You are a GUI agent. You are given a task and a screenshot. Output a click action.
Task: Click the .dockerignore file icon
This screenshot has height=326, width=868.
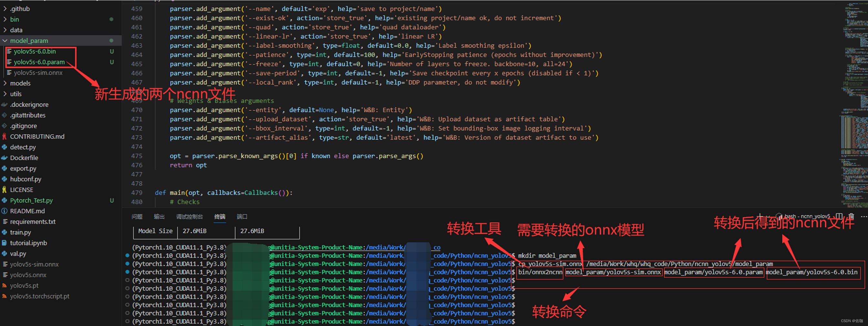(x=5, y=105)
